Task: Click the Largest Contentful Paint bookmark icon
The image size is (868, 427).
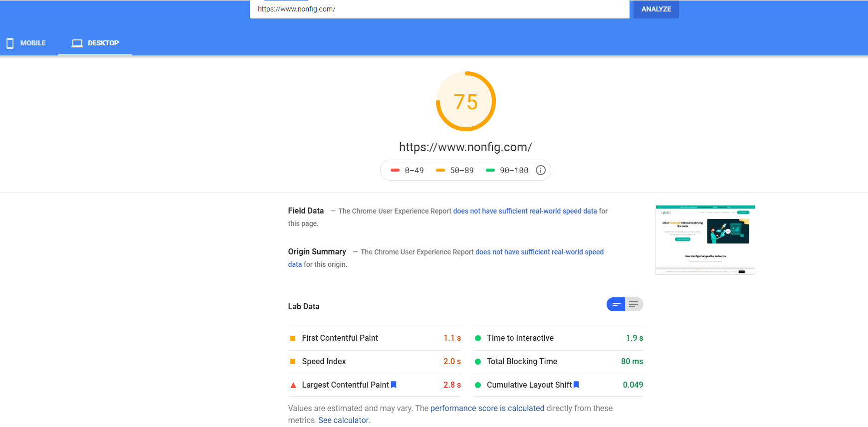Action: (x=394, y=385)
